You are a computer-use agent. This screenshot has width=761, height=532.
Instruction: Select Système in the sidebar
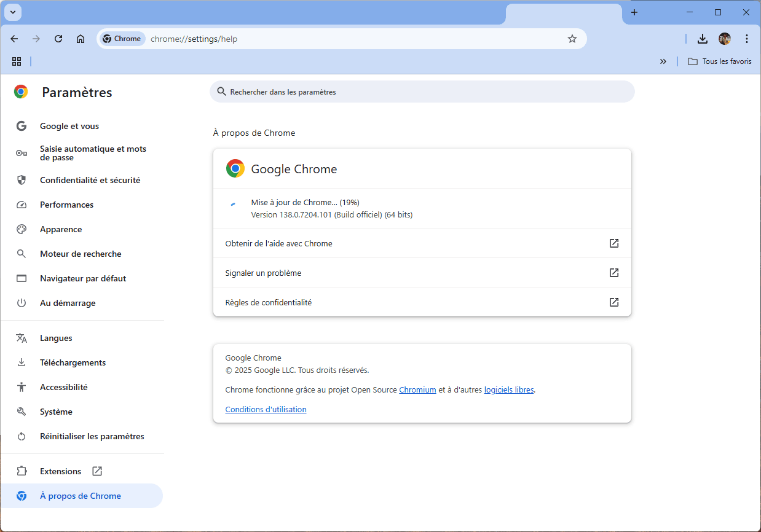tap(82, 412)
